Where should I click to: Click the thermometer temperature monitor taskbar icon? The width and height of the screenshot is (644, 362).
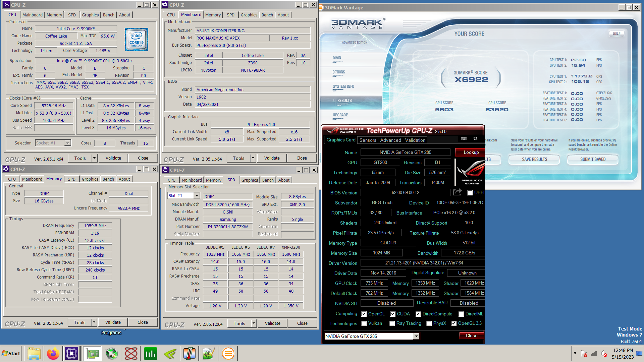coord(190,354)
